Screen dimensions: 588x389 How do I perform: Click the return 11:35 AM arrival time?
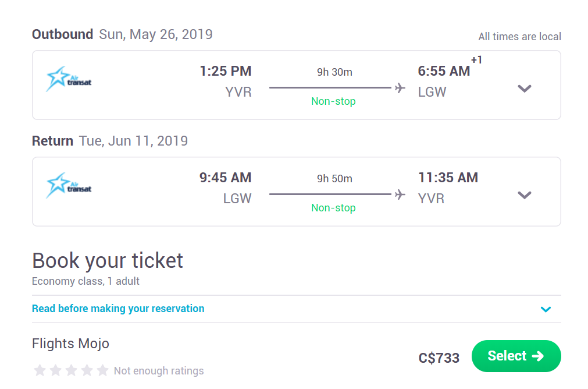tap(448, 178)
